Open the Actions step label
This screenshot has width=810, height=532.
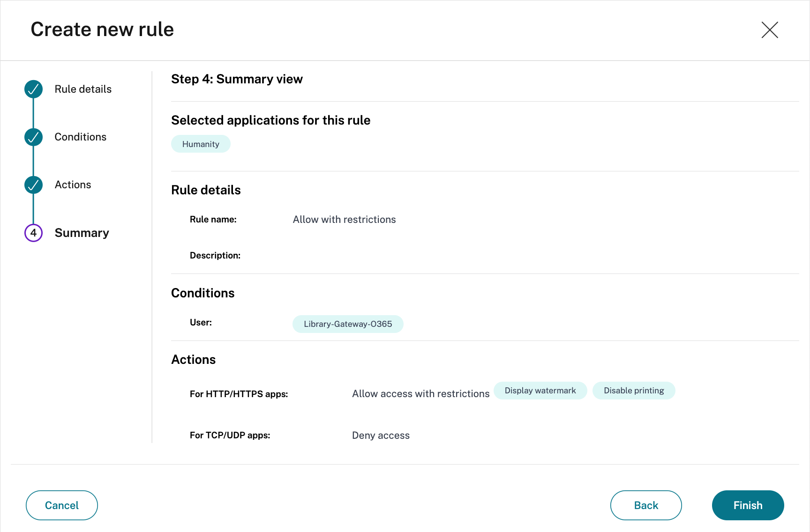tap(73, 185)
